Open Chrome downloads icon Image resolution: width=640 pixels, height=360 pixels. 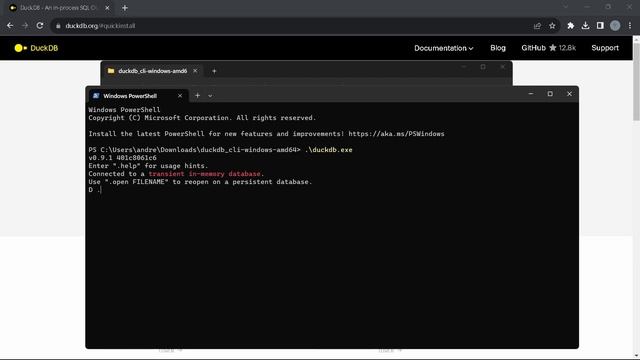(x=585, y=26)
